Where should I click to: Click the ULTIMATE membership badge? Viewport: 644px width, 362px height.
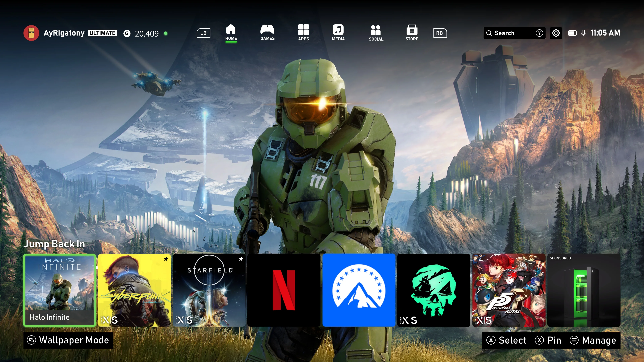tap(102, 33)
